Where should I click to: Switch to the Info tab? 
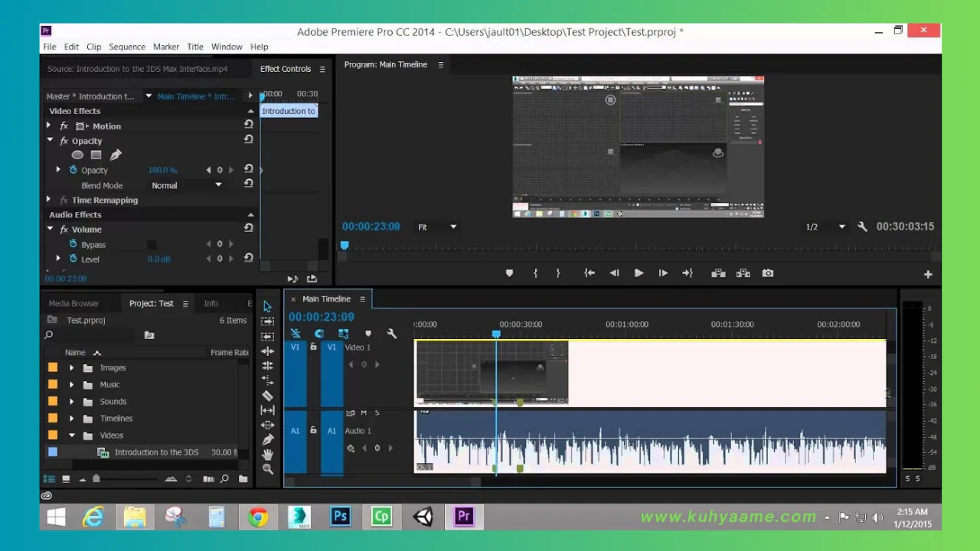point(211,303)
